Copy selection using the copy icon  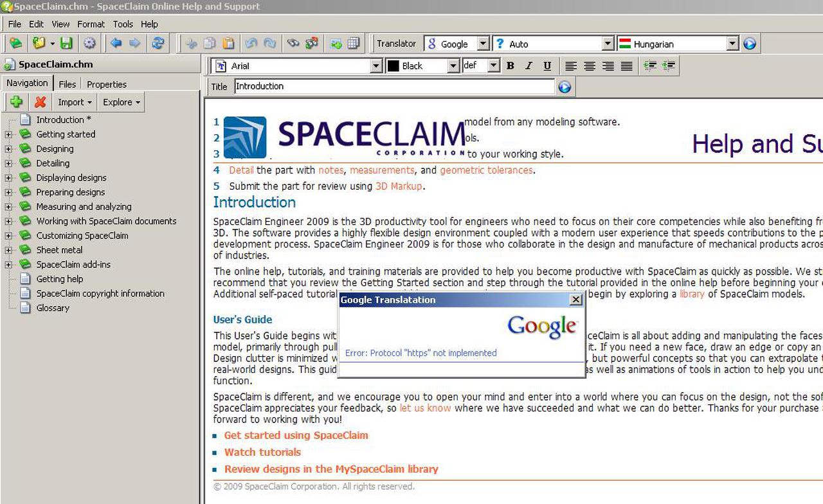pos(210,44)
